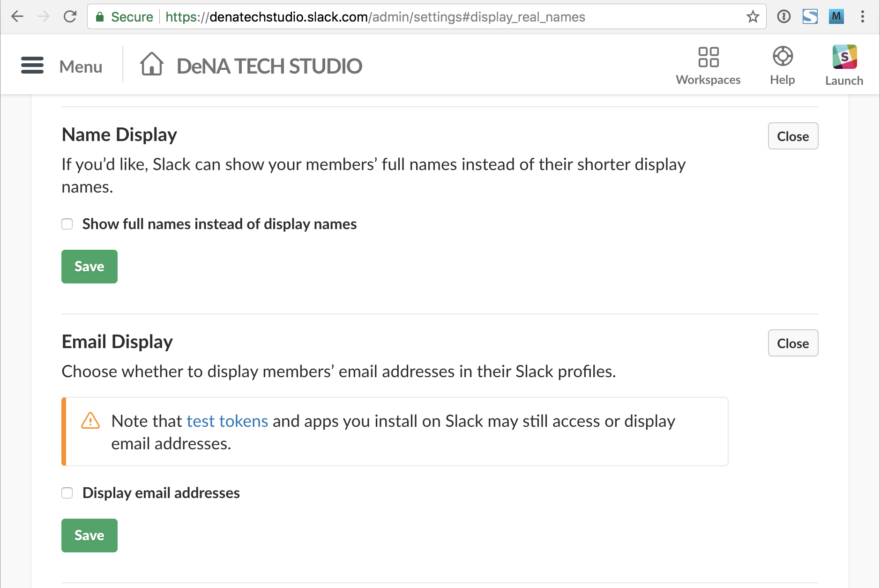880x588 pixels.
Task: Bookmark this page with the star icon
Action: pos(753,17)
